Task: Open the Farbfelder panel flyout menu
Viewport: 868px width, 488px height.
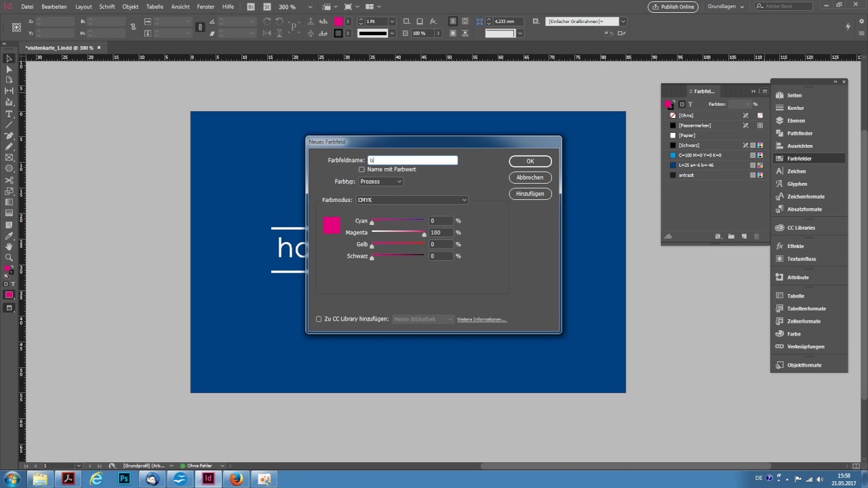Action: (x=764, y=91)
